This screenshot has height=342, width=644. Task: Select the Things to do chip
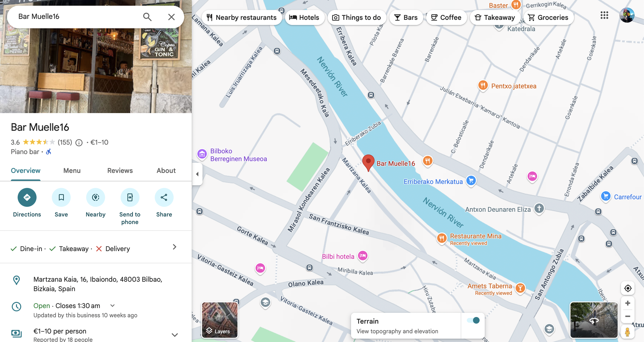pos(357,18)
